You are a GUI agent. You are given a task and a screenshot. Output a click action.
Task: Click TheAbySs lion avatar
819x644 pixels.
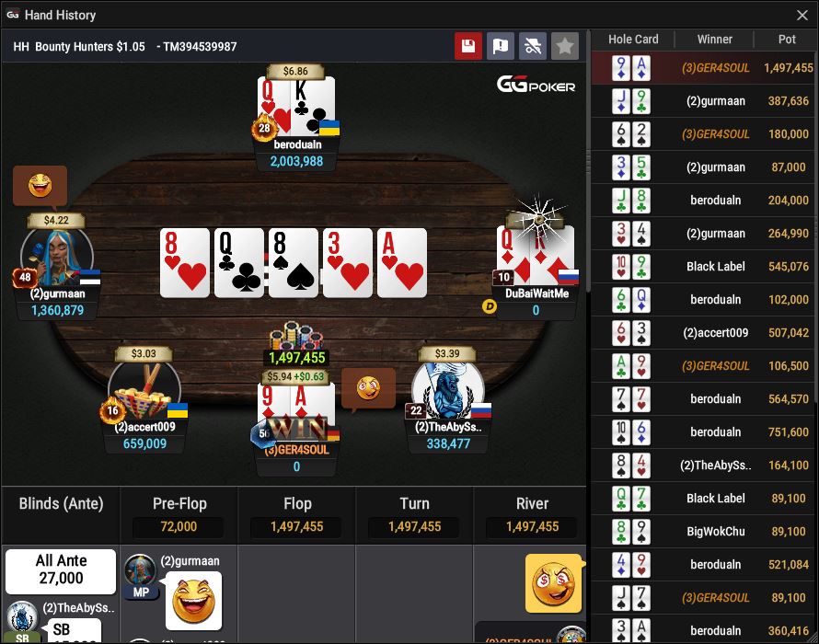pyautogui.click(x=447, y=392)
